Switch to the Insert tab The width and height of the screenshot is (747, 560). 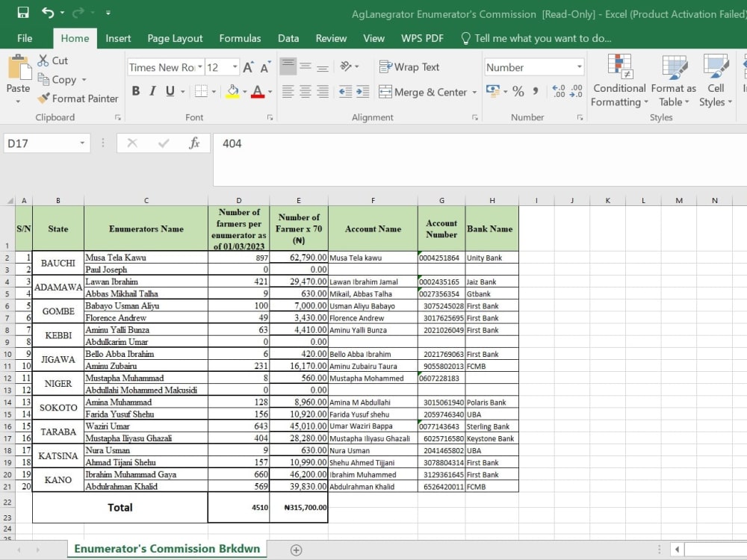(118, 38)
